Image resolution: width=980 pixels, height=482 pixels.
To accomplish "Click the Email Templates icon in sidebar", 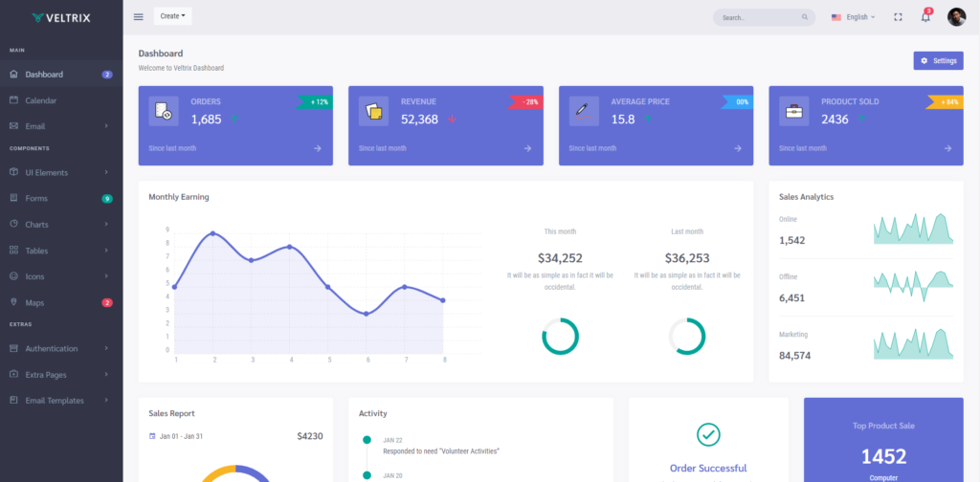I will 13,400.
